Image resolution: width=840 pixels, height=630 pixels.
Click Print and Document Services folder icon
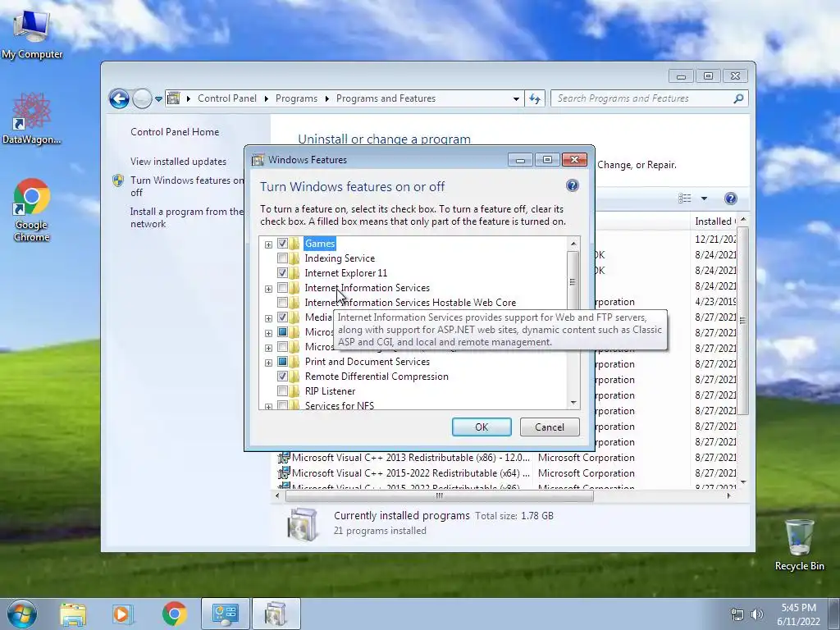pos(294,362)
